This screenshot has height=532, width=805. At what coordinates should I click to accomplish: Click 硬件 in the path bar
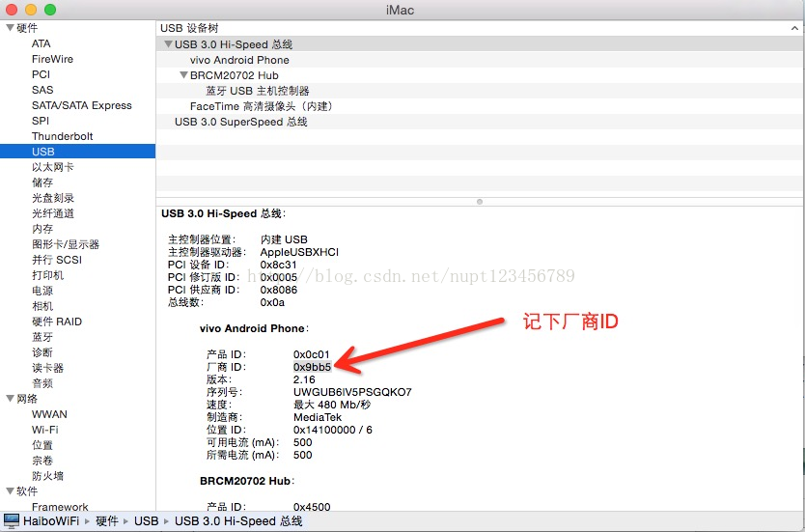(x=107, y=520)
